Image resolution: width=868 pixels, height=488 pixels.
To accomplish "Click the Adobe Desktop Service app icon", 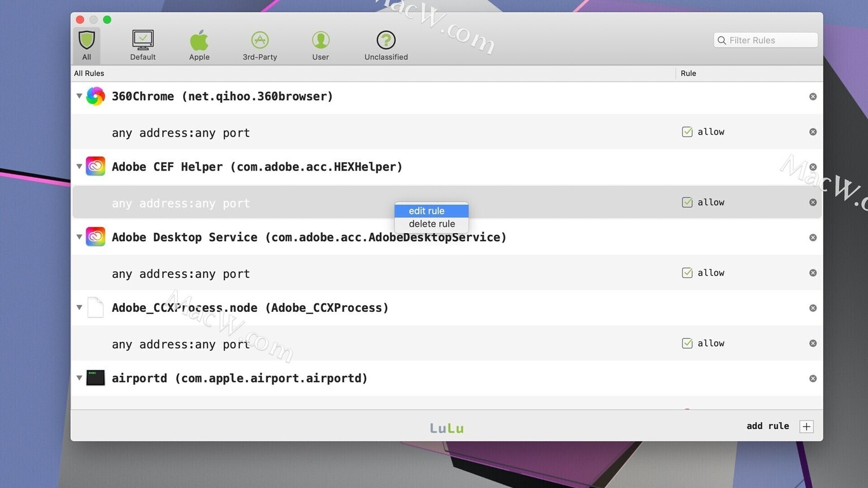I will click(x=96, y=237).
